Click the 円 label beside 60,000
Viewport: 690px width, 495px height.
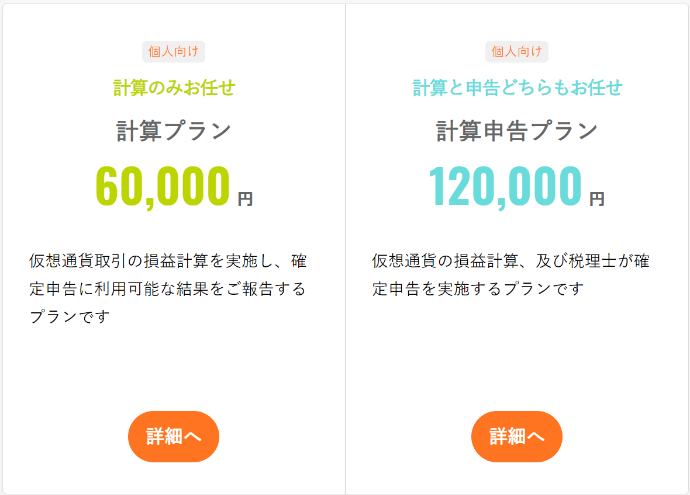tap(245, 199)
